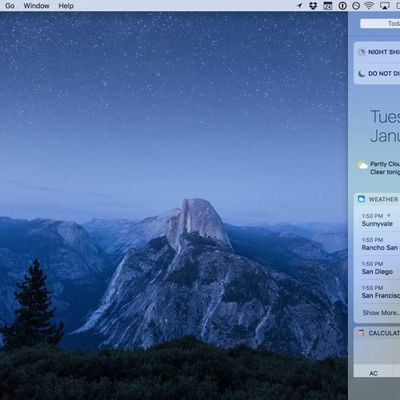The height and width of the screenshot is (400, 400).
Task: Click the Calculator widget app icon
Action: point(361,333)
